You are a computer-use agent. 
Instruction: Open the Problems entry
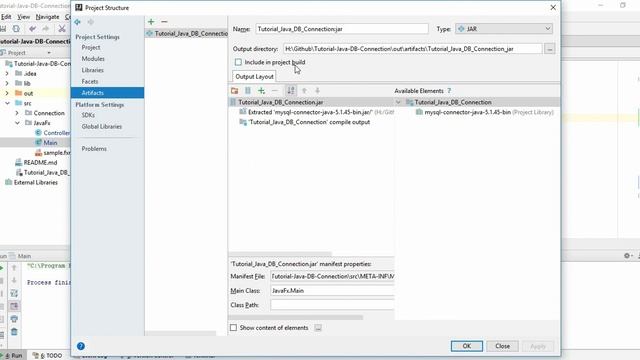click(94, 149)
